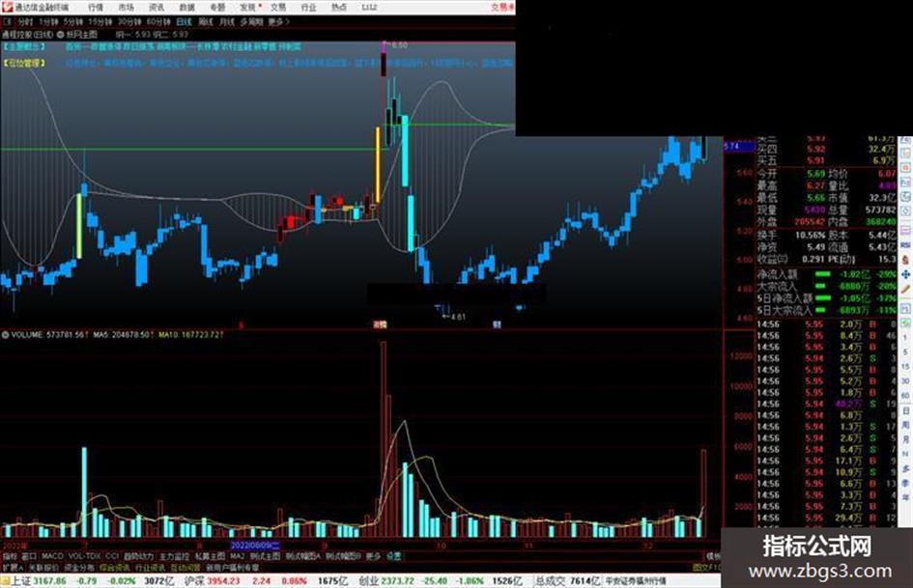
Task: Select the CCI indicator tab
Action: click(x=112, y=556)
